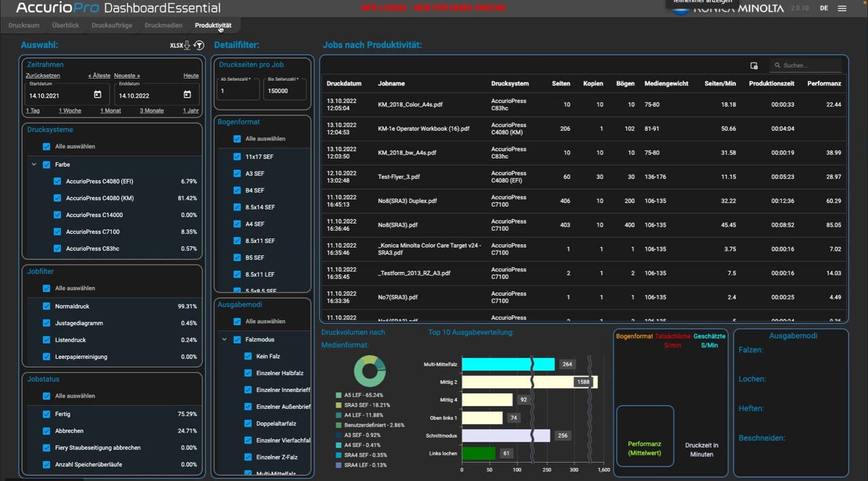Open the Überblick tab
Image resolution: width=868 pixels, height=481 pixels.
pyautogui.click(x=66, y=25)
